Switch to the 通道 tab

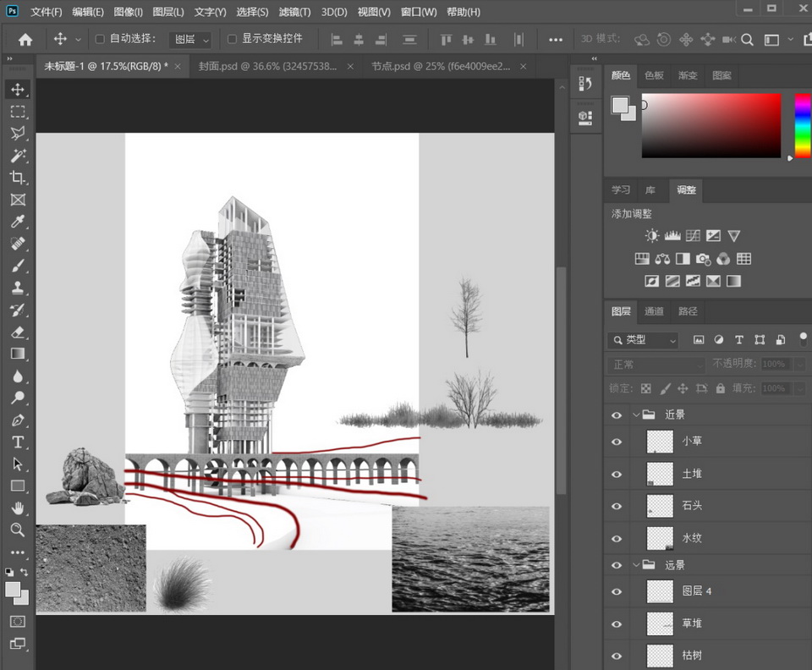tap(654, 311)
